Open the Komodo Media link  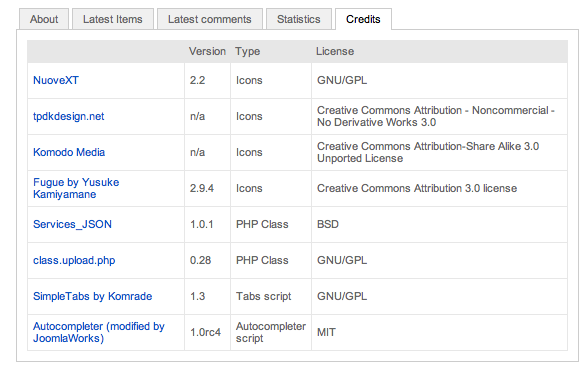tap(69, 152)
